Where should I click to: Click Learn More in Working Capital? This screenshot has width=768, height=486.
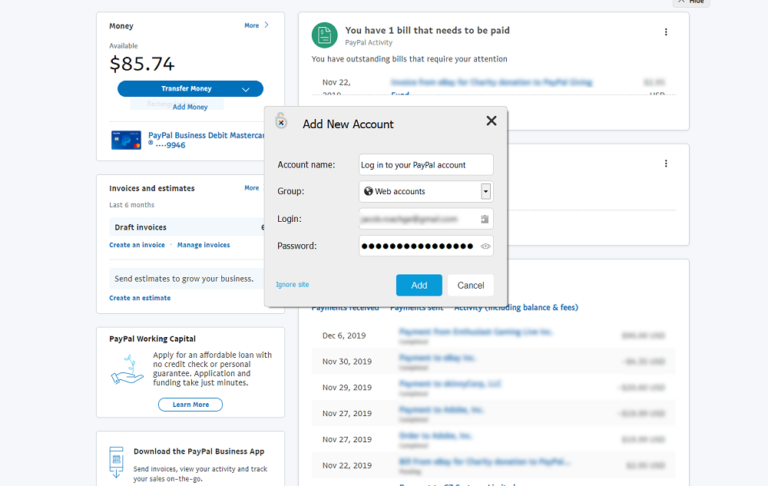pyautogui.click(x=191, y=405)
